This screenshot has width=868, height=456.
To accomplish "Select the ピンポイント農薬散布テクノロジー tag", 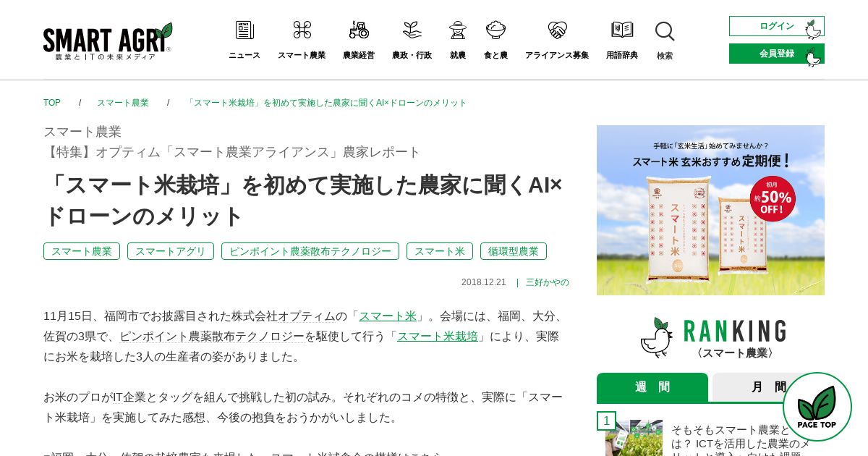I will point(310,251).
